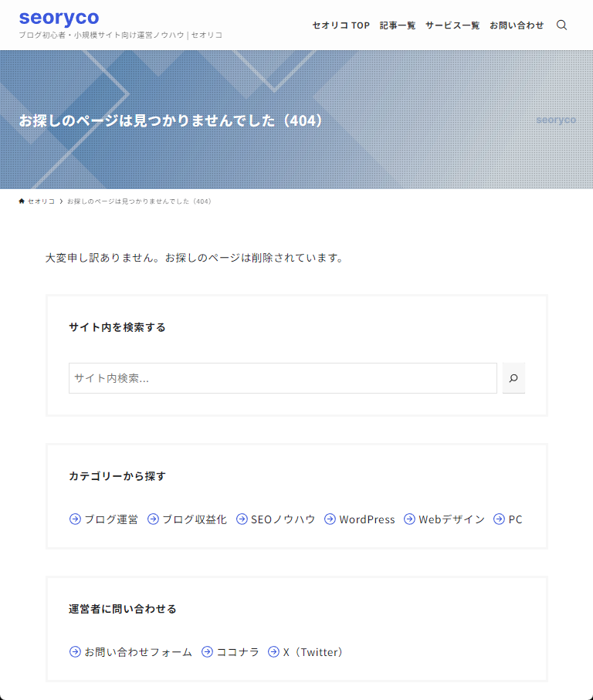Click arrow icon beside PC
This screenshot has height=700, width=593.
click(x=499, y=519)
